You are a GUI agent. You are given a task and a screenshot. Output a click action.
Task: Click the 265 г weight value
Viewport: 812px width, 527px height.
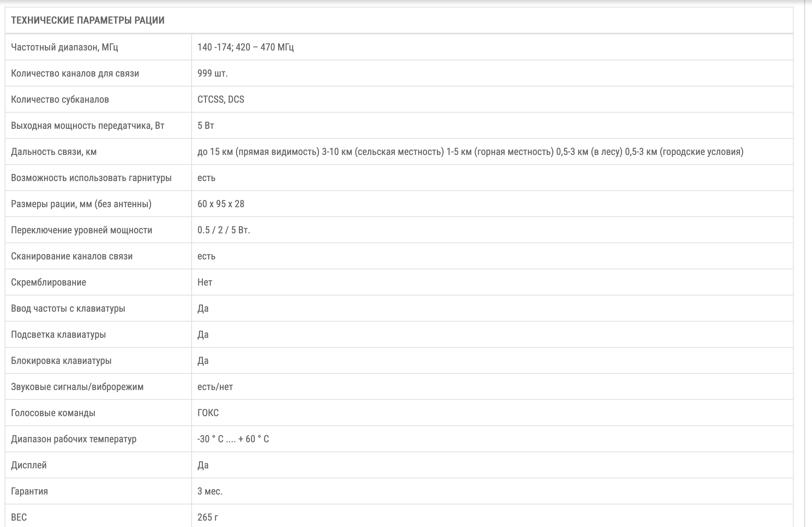208,517
